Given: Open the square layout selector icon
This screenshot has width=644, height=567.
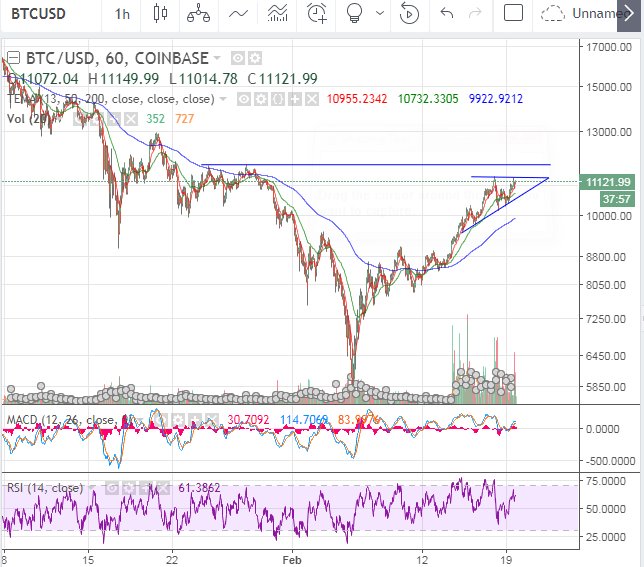Looking at the screenshot, I should pyautogui.click(x=513, y=13).
